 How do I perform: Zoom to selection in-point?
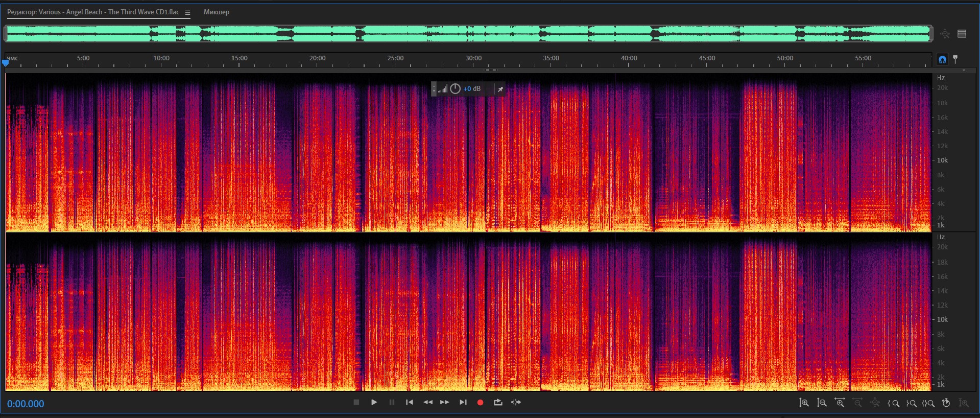(x=893, y=403)
